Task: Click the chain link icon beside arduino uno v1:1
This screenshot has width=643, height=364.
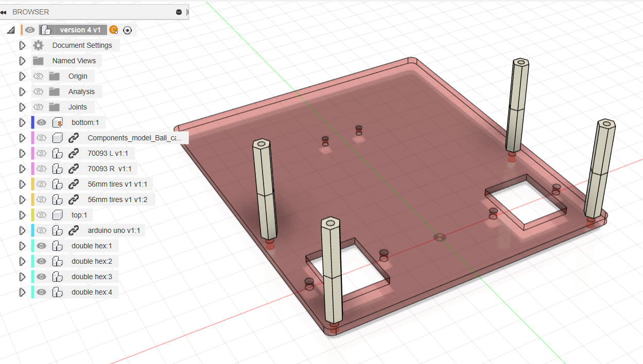Action: click(74, 230)
